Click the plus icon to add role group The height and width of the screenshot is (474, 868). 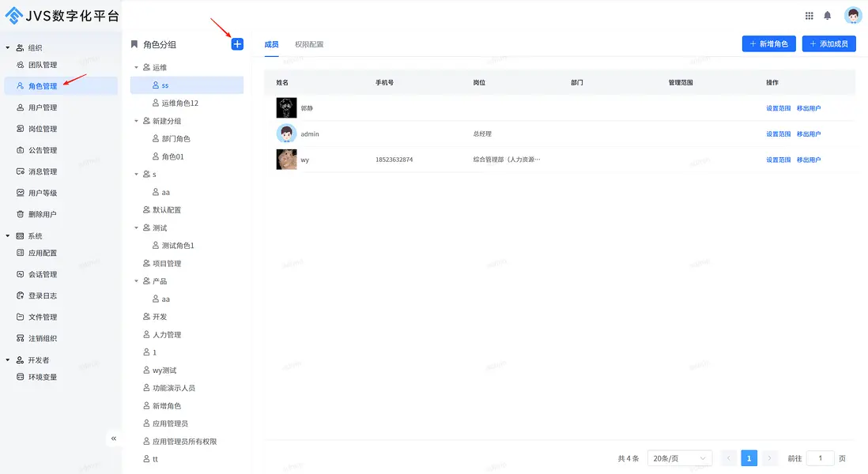[x=236, y=44]
